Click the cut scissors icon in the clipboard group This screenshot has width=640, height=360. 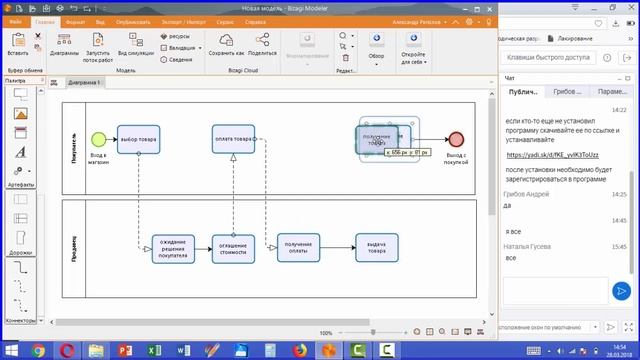(x=38, y=36)
